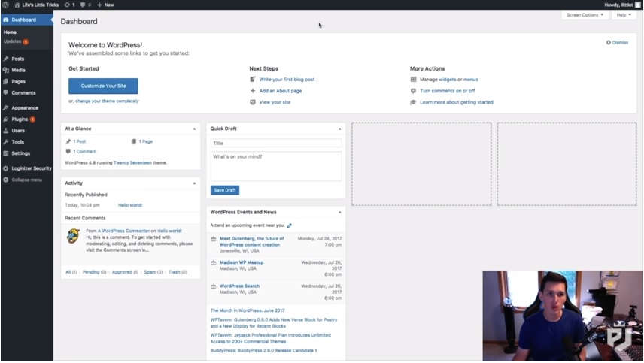Open the updates indicator in admin bar
The width and height of the screenshot is (644, 363).
tap(69, 5)
